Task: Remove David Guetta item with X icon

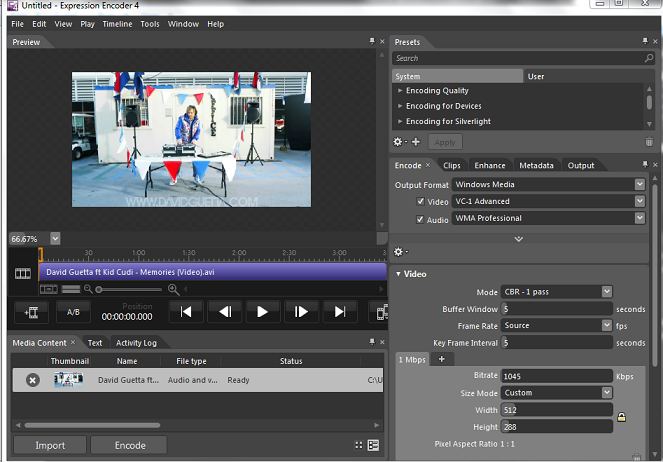Action: click(x=33, y=380)
